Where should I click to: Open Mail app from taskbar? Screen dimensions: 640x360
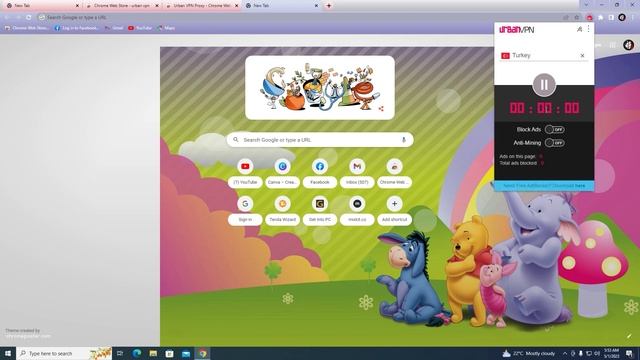[186, 353]
